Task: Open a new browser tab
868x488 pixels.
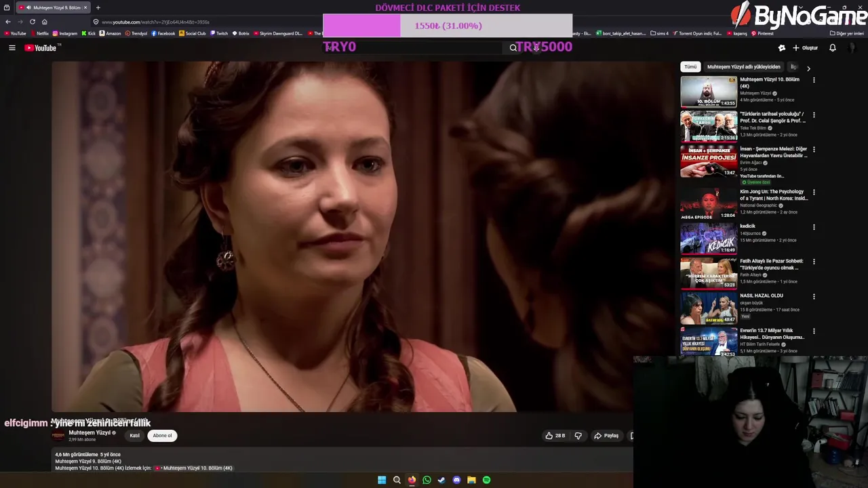Action: click(x=98, y=7)
